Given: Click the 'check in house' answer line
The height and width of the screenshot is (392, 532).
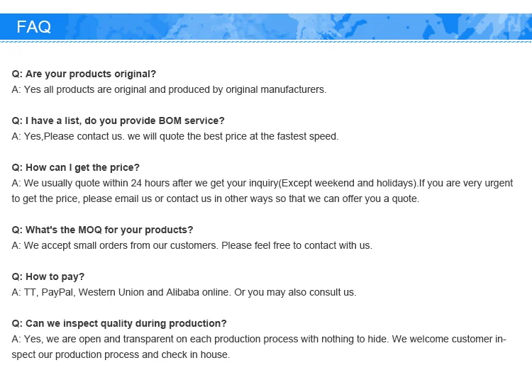Looking at the screenshot, I should pos(121,354).
